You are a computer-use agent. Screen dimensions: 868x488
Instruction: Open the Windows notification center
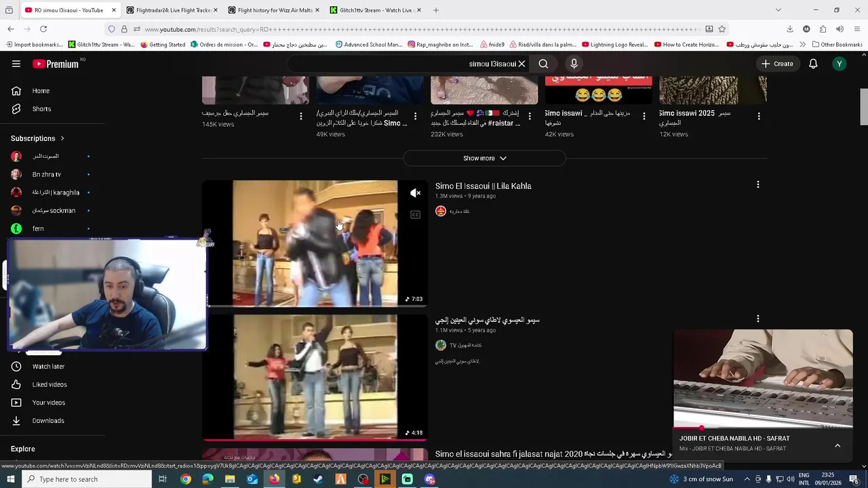tap(854, 479)
